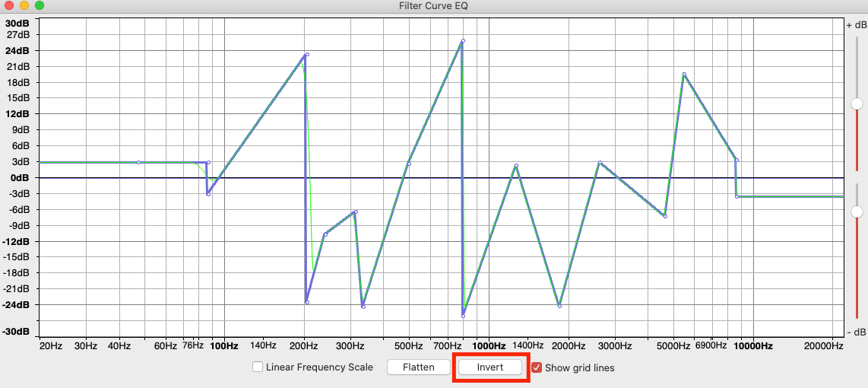Select the 3dB curve point just before 10000Hz

(737, 161)
